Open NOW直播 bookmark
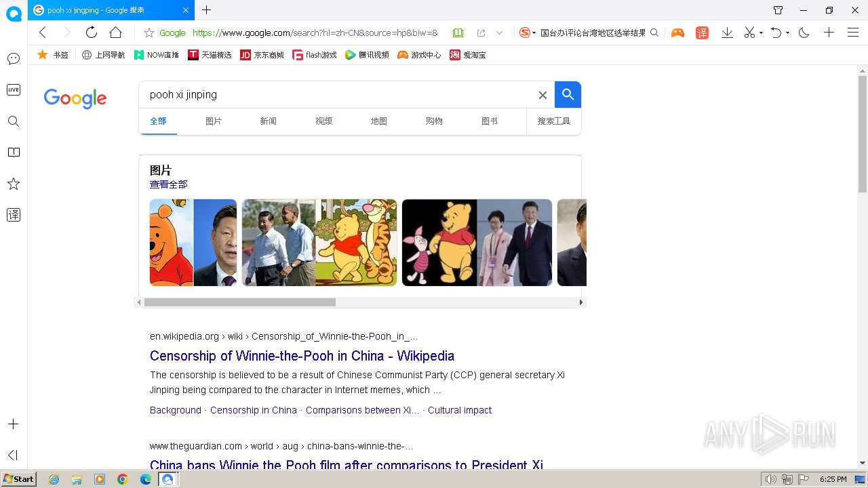This screenshot has width=868, height=488. [x=156, y=55]
